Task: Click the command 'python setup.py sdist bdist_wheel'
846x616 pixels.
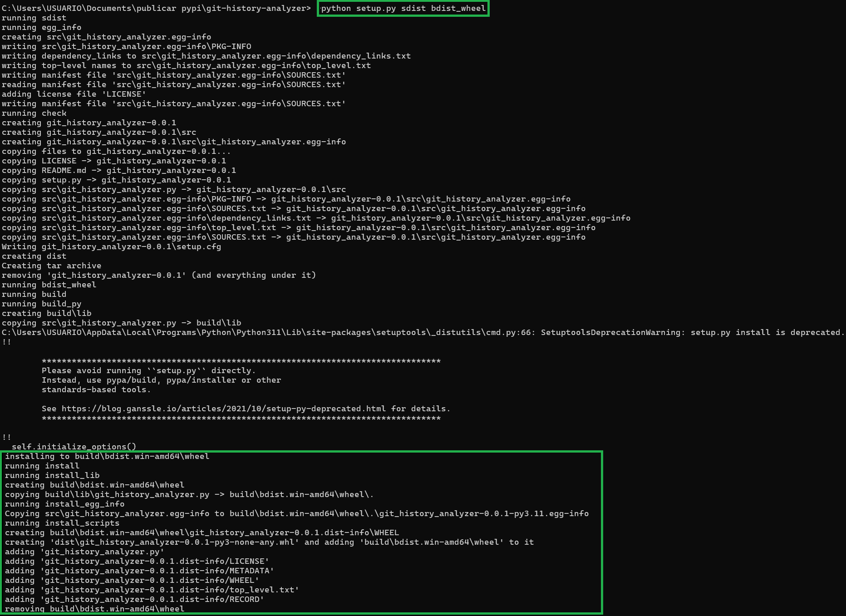Action: [403, 8]
